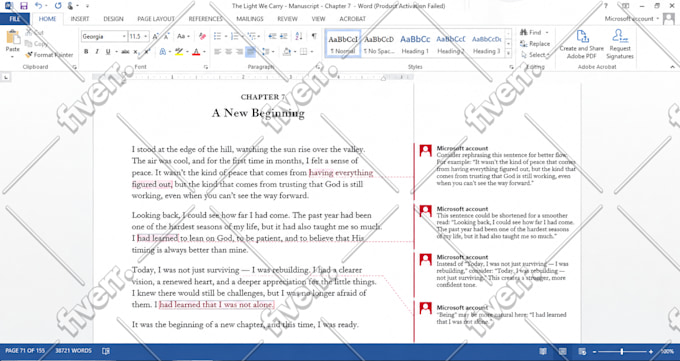Switch to Web Layout view icon
Viewport: 680px width, 361px height.
click(x=582, y=351)
